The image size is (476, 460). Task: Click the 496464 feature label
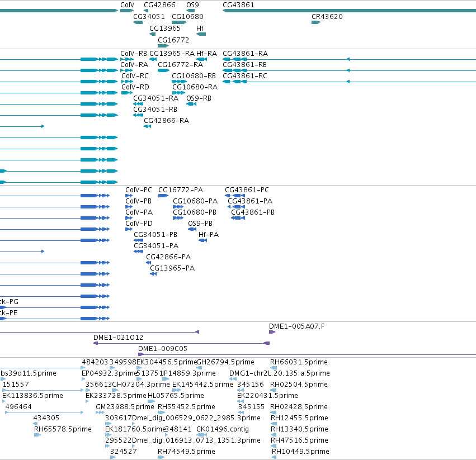pyautogui.click(x=18, y=407)
